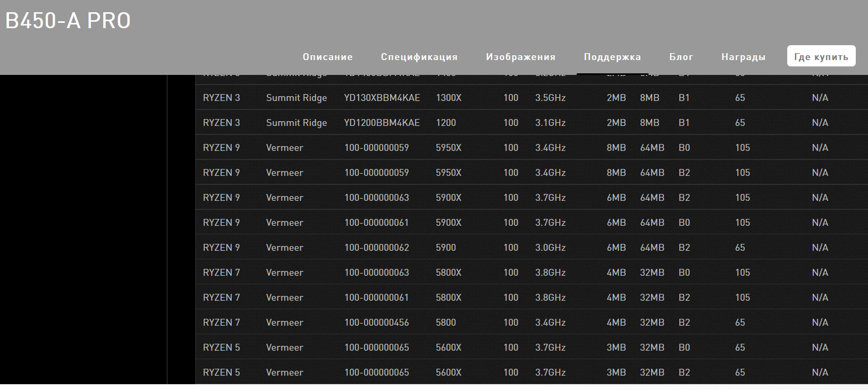Viewport: 868px width, 390px height.
Task: Click 3.8GHz in the 5800X B2 row
Action: click(550, 298)
